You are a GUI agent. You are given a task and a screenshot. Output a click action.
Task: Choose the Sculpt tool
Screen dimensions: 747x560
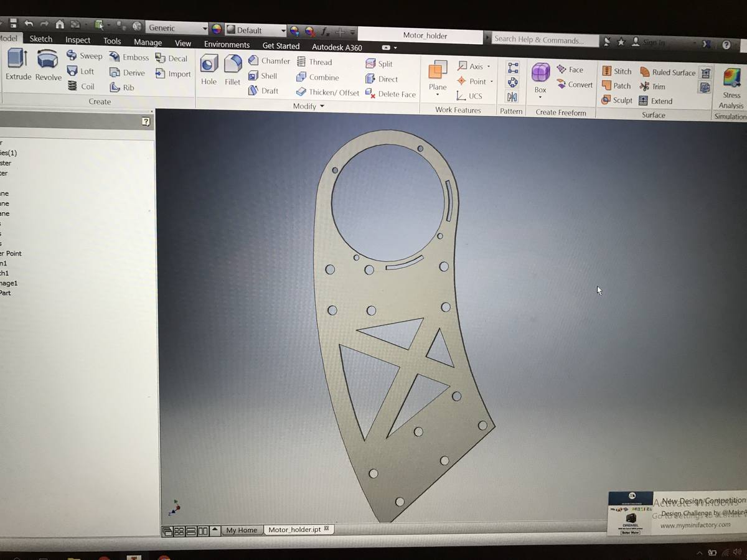[618, 100]
